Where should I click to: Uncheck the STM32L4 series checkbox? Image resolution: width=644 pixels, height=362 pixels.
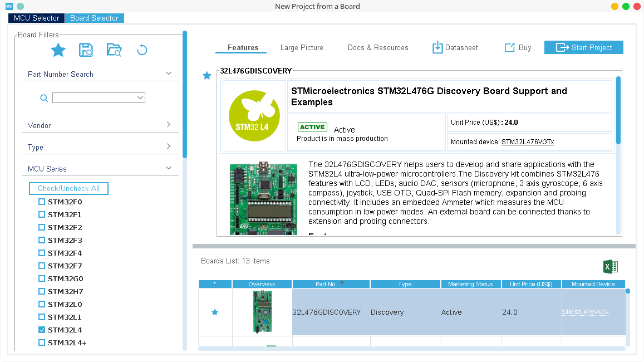(42, 330)
